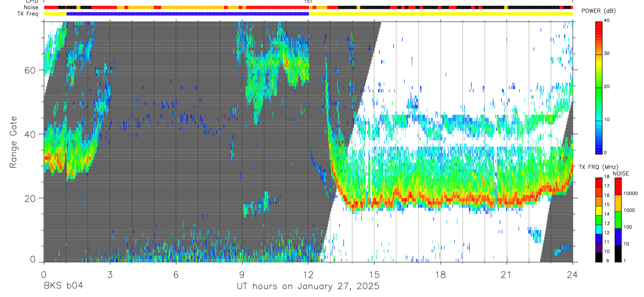This screenshot has width=644, height=297.
Task: Click the x-axis tick label '6'
Action: pos(176,275)
